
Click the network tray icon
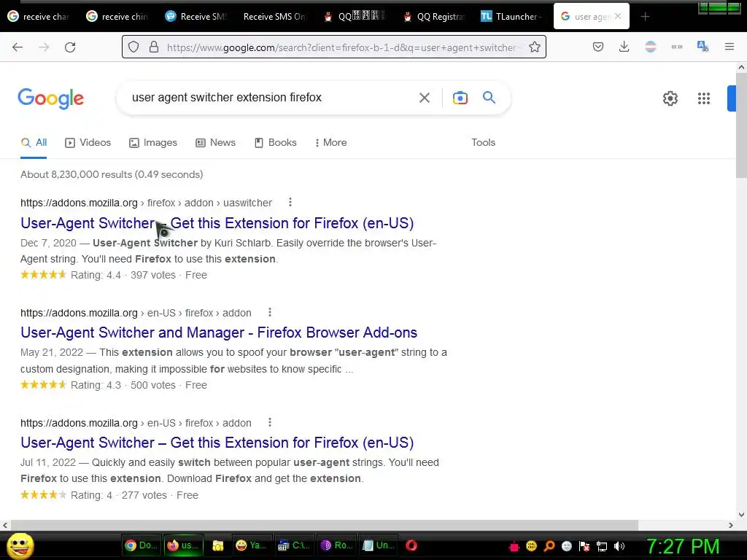tap(602, 547)
